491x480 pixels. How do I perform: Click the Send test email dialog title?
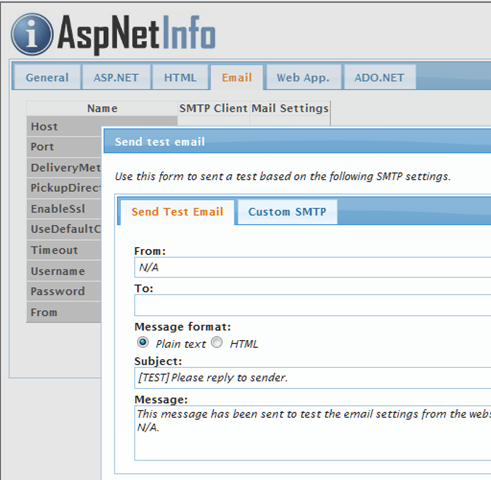[x=160, y=142]
